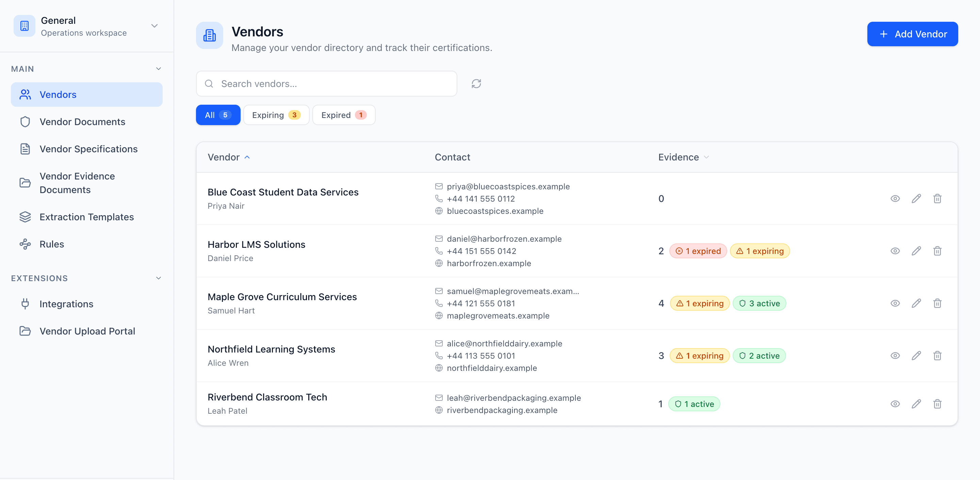
Task: Click the Vendor Documents shield icon
Action: [25, 122]
